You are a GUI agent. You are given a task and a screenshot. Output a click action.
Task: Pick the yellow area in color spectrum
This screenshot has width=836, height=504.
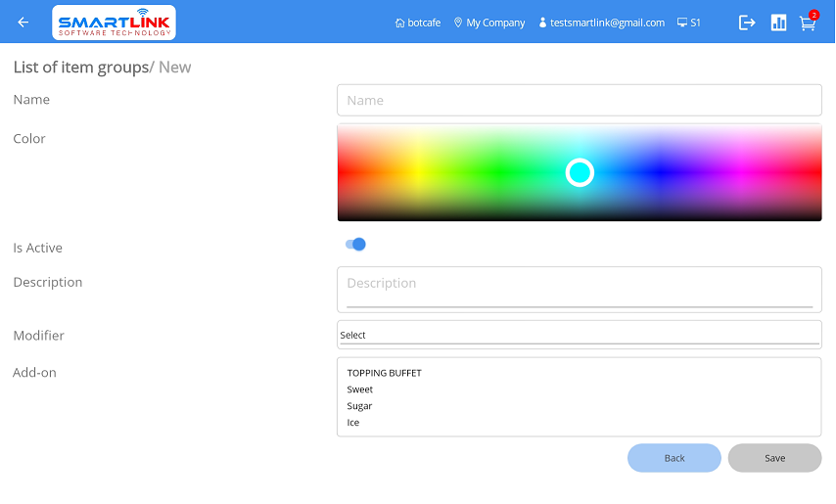[418, 166]
